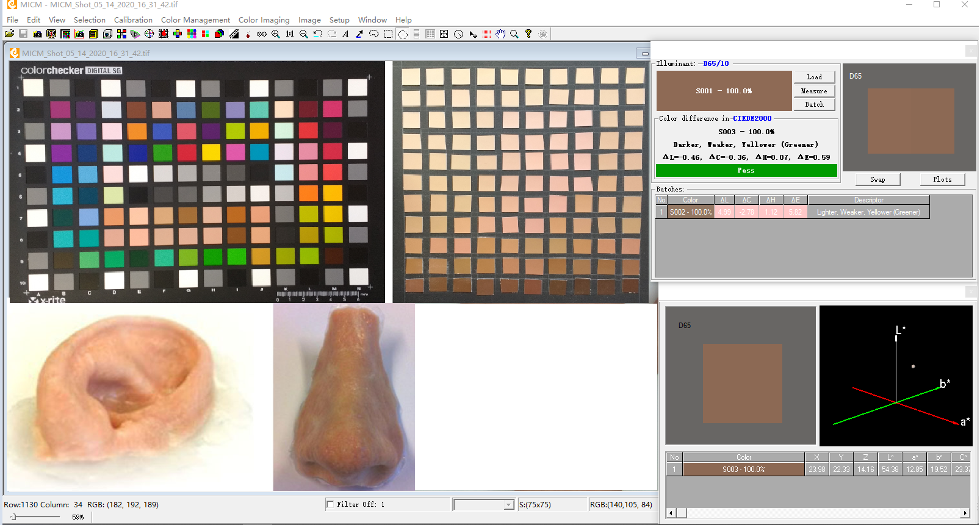Viewport: 980px width, 525px height.
Task: Select the rectangular selection tool
Action: [x=388, y=34]
